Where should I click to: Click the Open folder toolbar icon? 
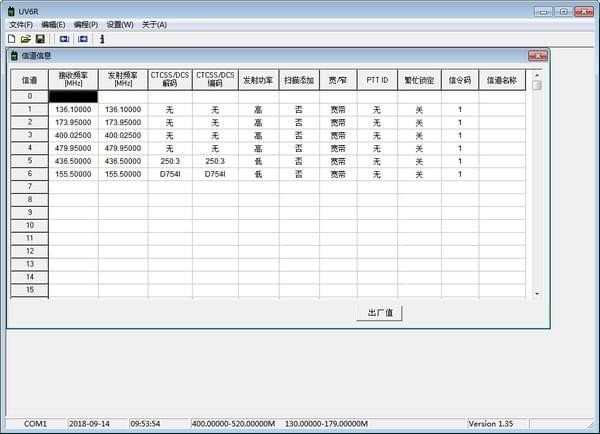(x=26, y=39)
